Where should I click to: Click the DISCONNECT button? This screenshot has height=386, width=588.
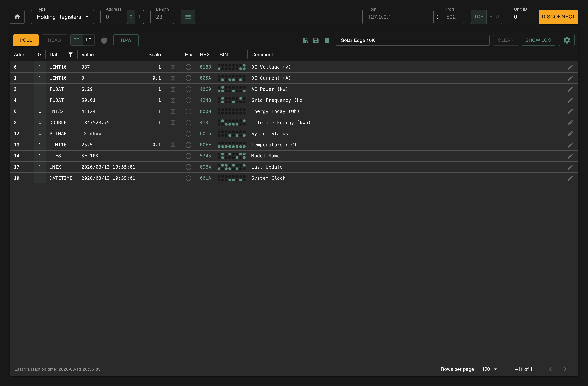[x=558, y=16]
